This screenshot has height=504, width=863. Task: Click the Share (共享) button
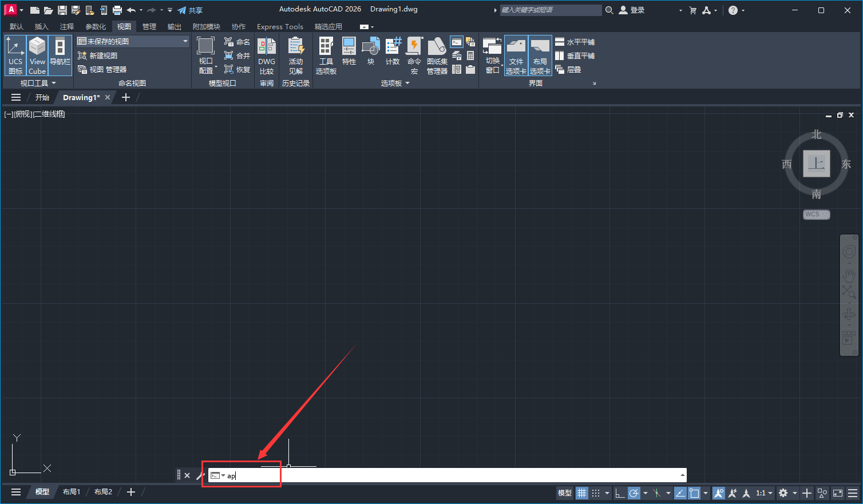coord(190,10)
